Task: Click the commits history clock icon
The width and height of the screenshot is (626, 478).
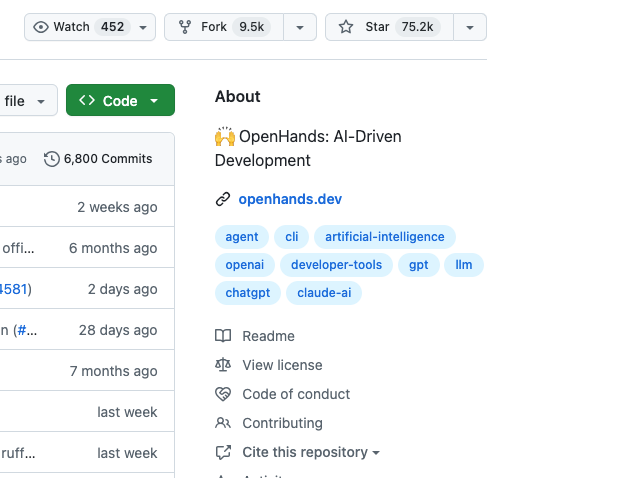Action: click(52, 159)
